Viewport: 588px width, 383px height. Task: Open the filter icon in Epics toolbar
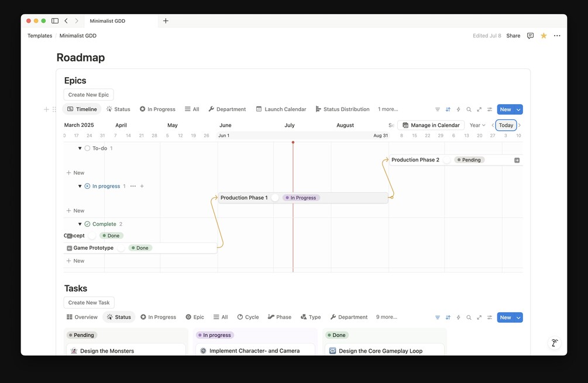click(438, 109)
